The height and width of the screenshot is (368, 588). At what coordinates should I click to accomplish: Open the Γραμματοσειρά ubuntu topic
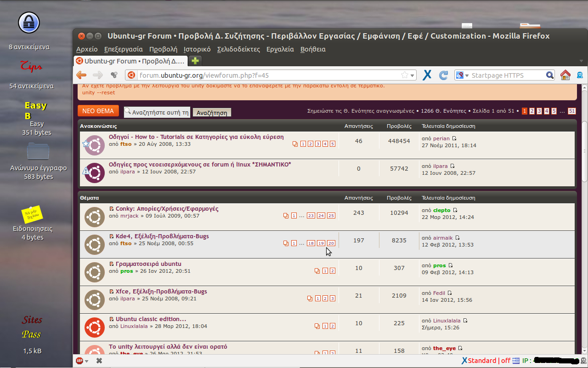[x=148, y=264]
